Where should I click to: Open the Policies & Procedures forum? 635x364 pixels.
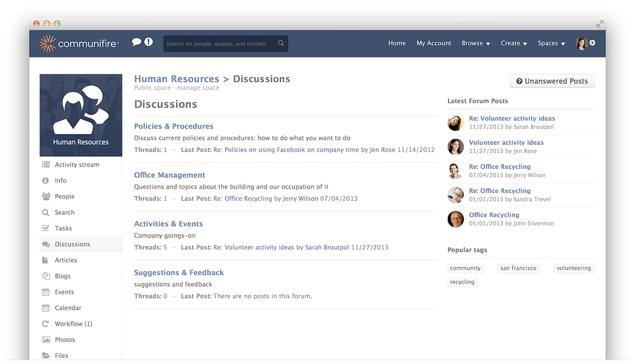point(174,126)
